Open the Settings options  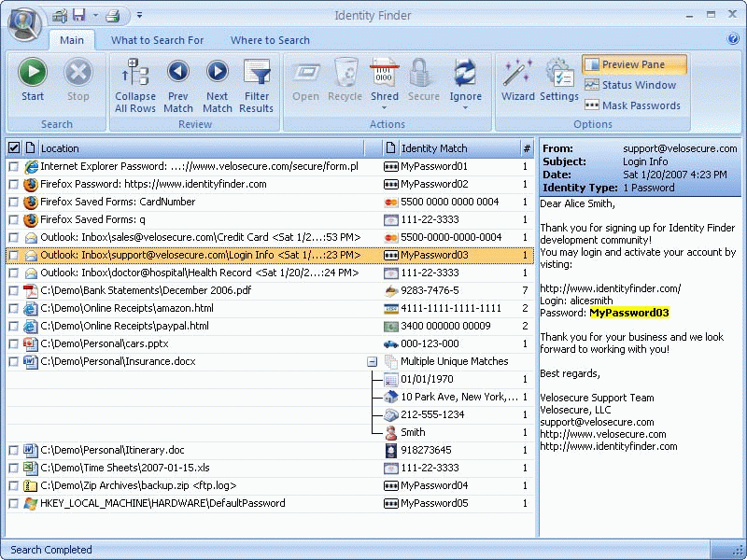[559, 79]
